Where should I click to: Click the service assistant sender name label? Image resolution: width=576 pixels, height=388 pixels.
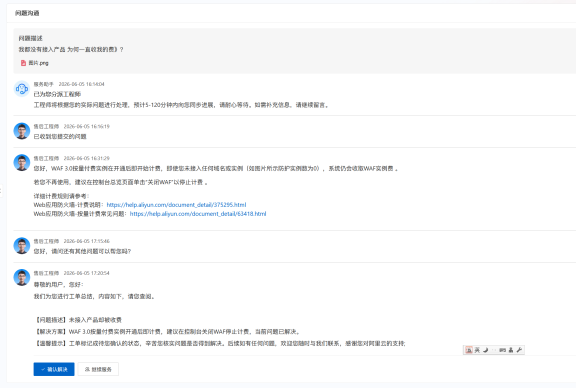44,84
